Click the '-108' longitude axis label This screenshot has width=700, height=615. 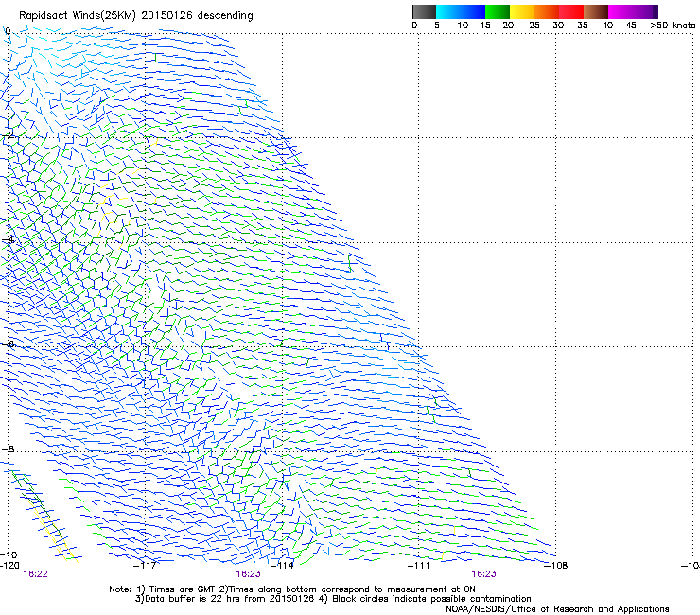pos(556,566)
